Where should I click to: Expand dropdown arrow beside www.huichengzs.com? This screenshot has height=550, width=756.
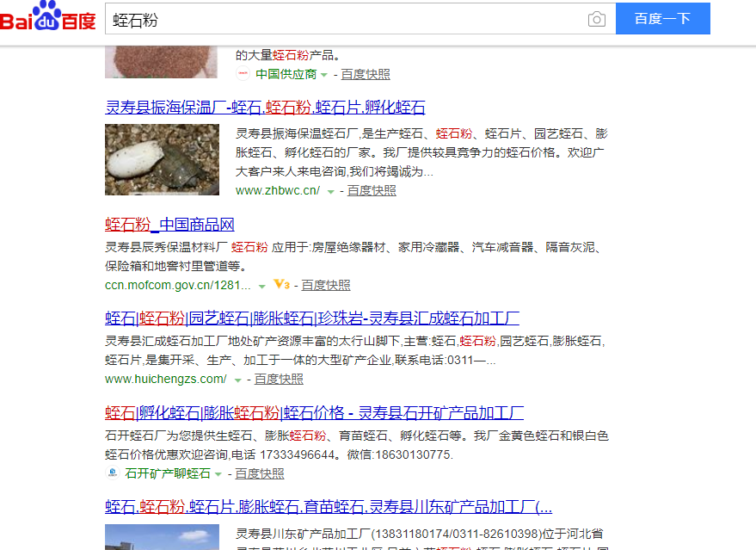tap(237, 380)
